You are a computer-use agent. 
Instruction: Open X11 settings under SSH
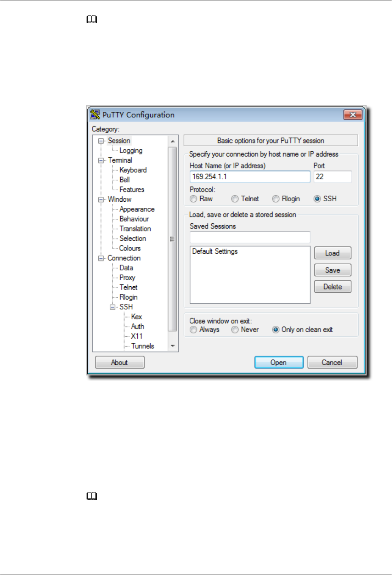click(x=136, y=336)
